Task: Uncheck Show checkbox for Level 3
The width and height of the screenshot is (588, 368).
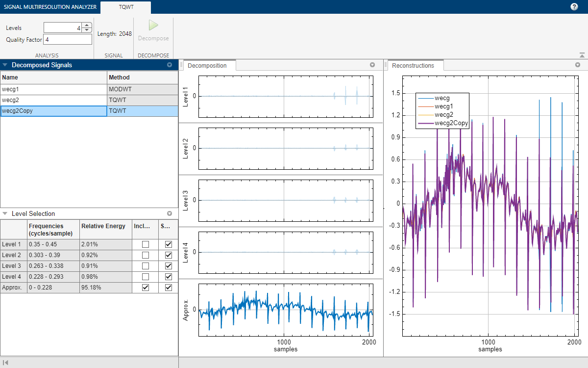Action: tap(169, 266)
